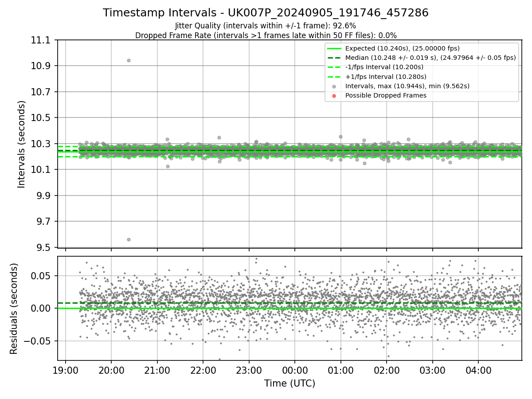Click the 'Intervals (seconds)' y-axis label

coord(22,144)
